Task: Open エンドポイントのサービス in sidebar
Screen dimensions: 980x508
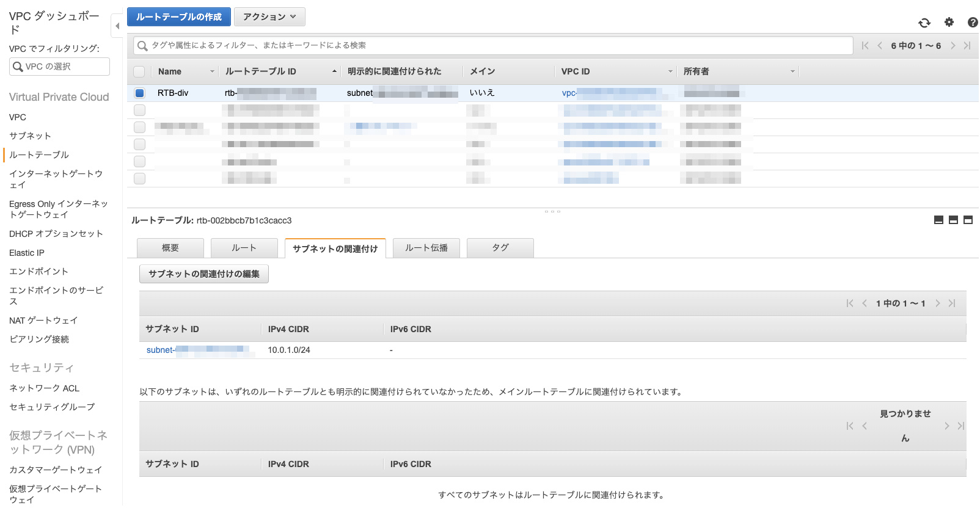Action: (x=56, y=296)
